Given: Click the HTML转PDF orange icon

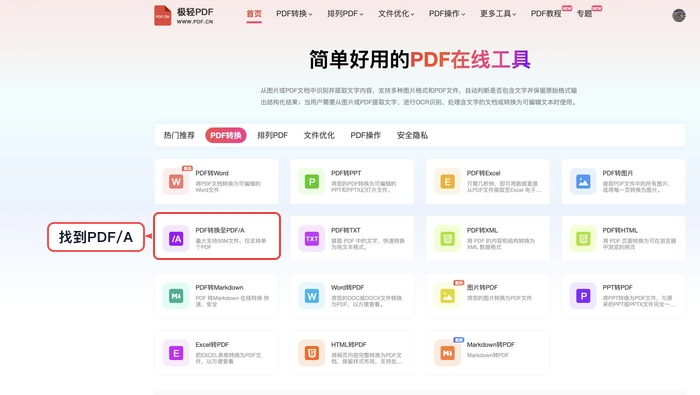Looking at the screenshot, I should 312,353.
